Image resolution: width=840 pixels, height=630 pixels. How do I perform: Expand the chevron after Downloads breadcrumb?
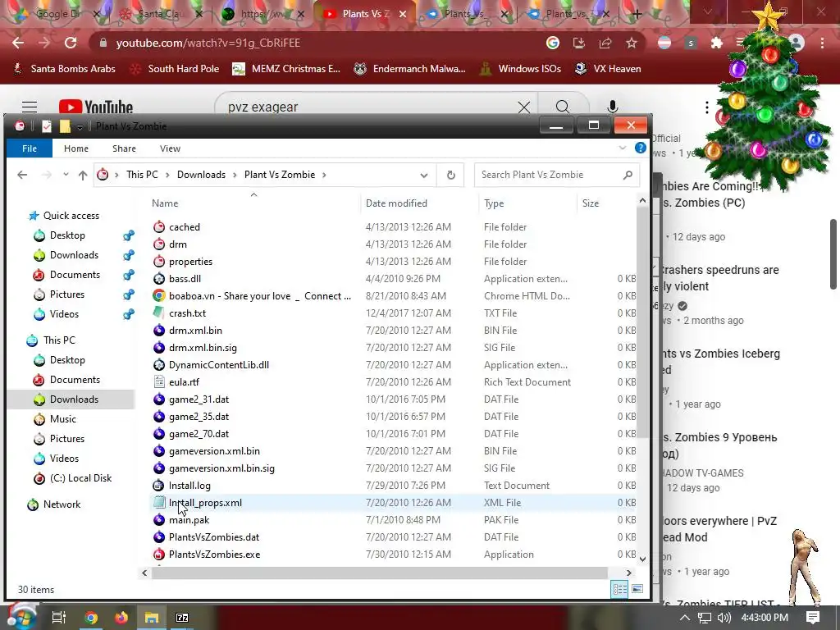pos(235,175)
